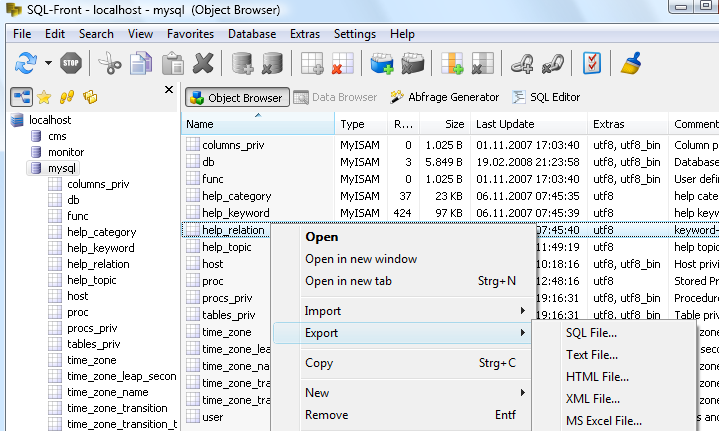Export as Text File...

pyautogui.click(x=592, y=355)
